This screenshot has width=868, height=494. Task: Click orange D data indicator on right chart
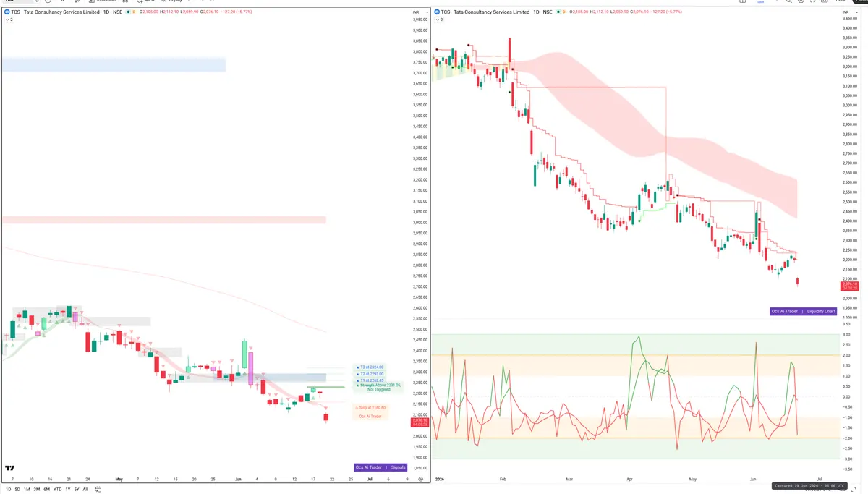[563, 12]
